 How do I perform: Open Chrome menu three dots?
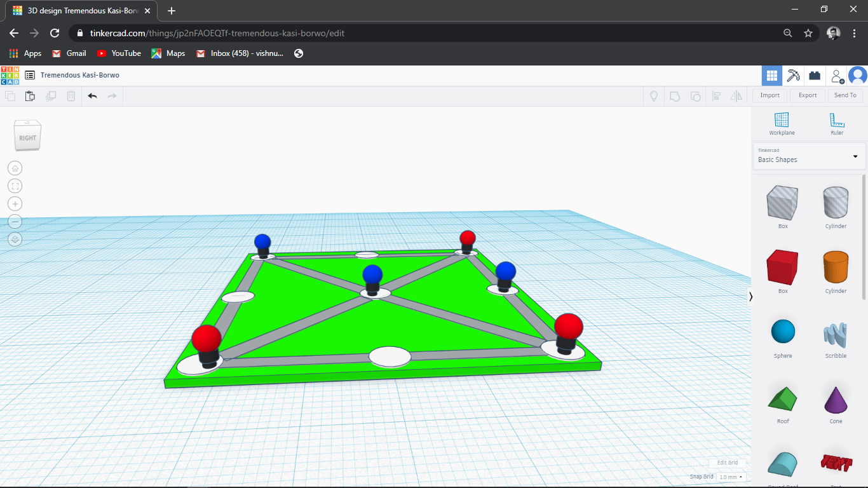click(854, 33)
